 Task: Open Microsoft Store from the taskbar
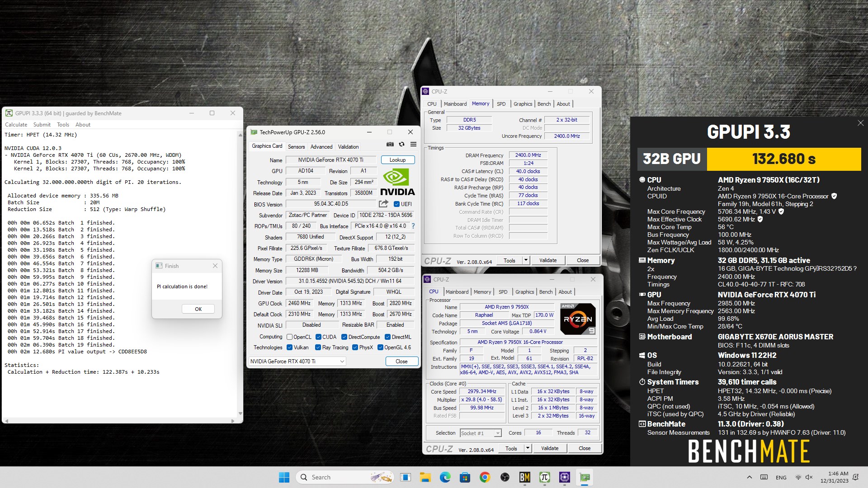pyautogui.click(x=465, y=477)
